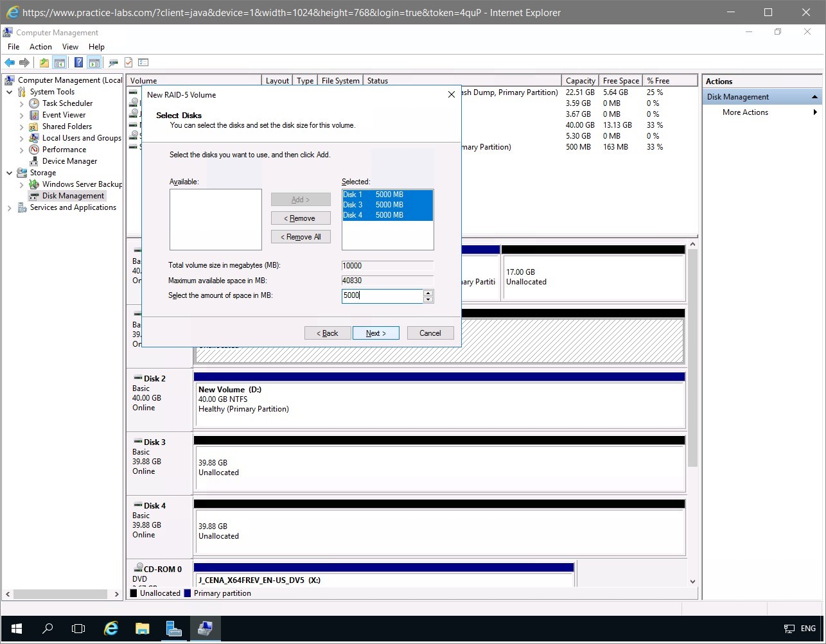Toggle Show/Hide Action Pane toolbar icon
Image resolution: width=826 pixels, height=644 pixels.
94,62
